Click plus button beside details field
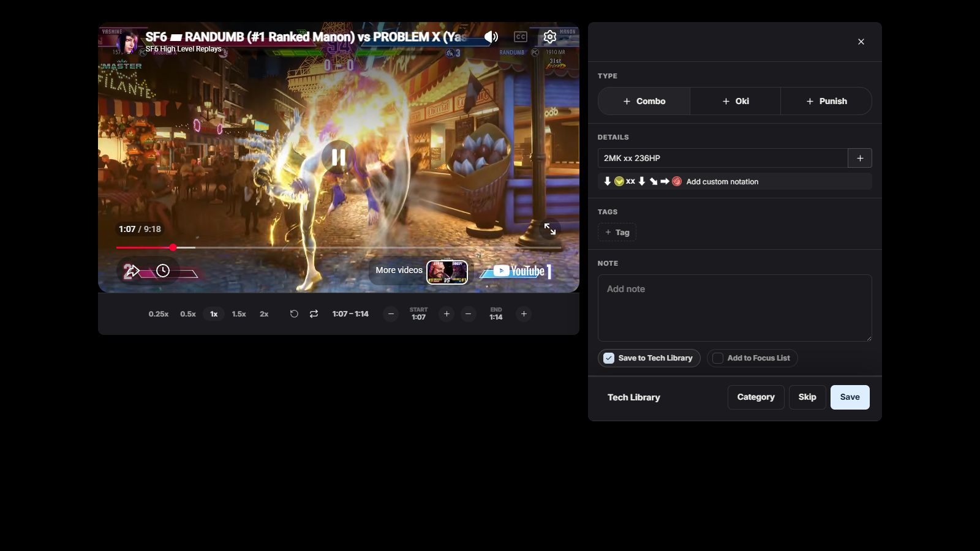The width and height of the screenshot is (980, 551). click(x=860, y=158)
